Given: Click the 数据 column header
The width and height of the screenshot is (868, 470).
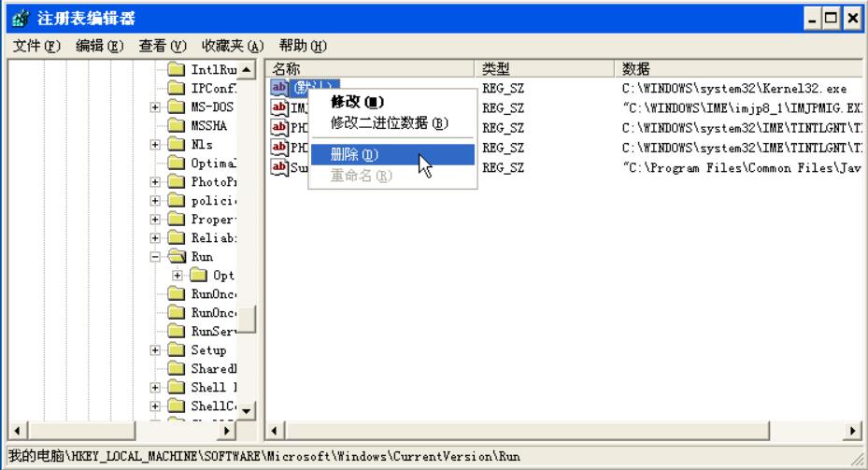Looking at the screenshot, I should [x=738, y=68].
